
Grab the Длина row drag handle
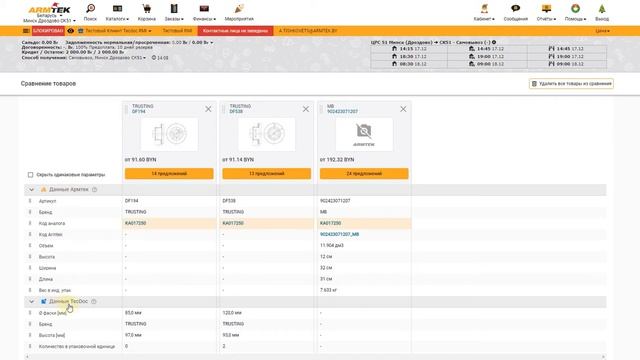30,279
